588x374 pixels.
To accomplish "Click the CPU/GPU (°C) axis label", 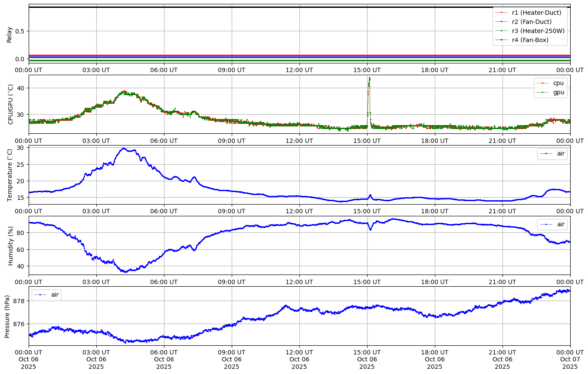I will pyautogui.click(x=10, y=104).
